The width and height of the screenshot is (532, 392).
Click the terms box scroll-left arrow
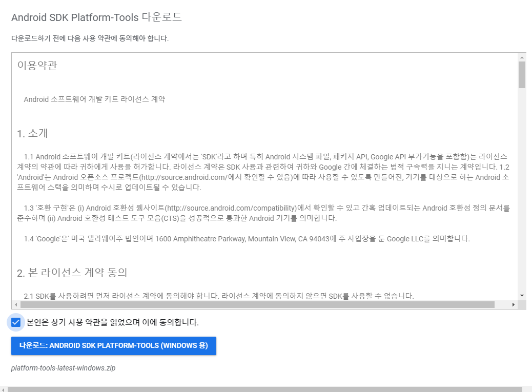tap(15, 304)
